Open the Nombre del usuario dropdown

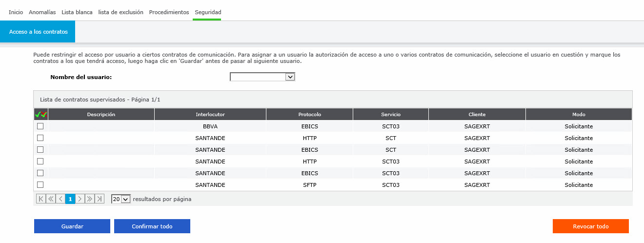pos(262,77)
